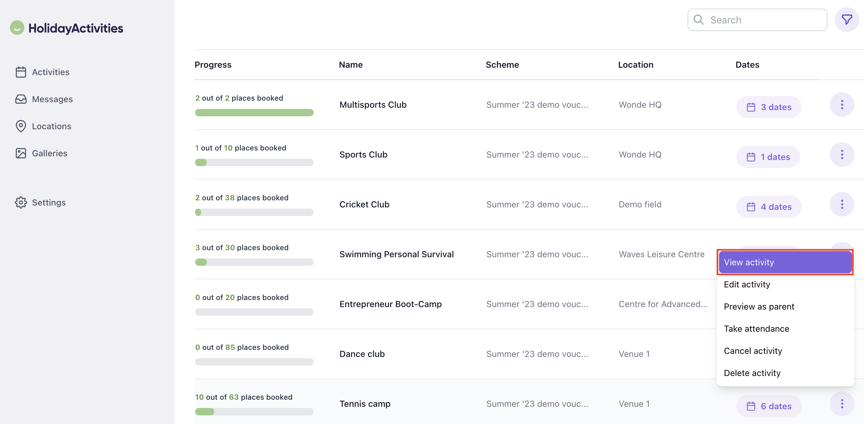868x424 pixels.
Task: Open Messages inbox in sidebar
Action: tap(52, 99)
